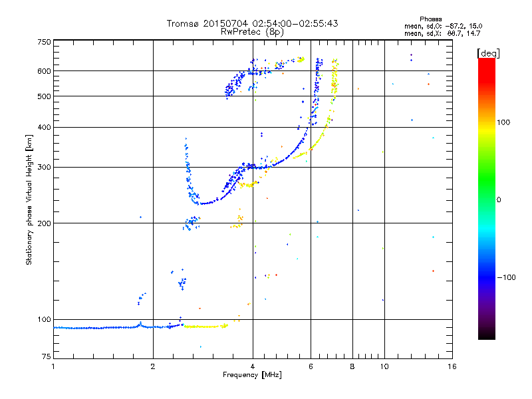Click the 'Frequency [MHz]' axis label
The height and width of the screenshot is (399, 532).
[x=252, y=375]
